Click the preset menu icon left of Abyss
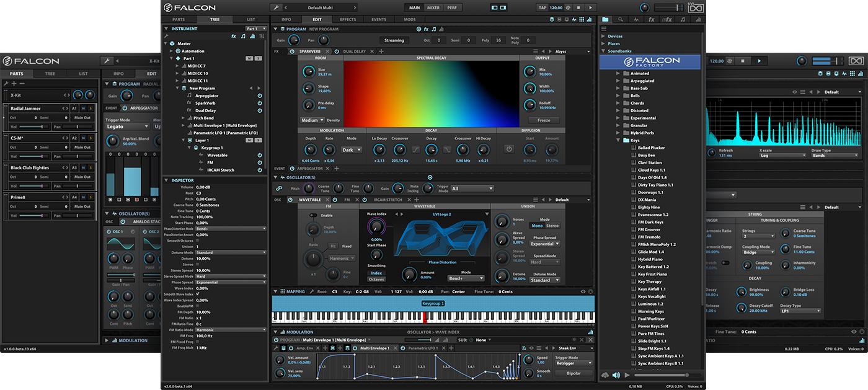The width and height of the screenshot is (868, 390). coord(535,51)
